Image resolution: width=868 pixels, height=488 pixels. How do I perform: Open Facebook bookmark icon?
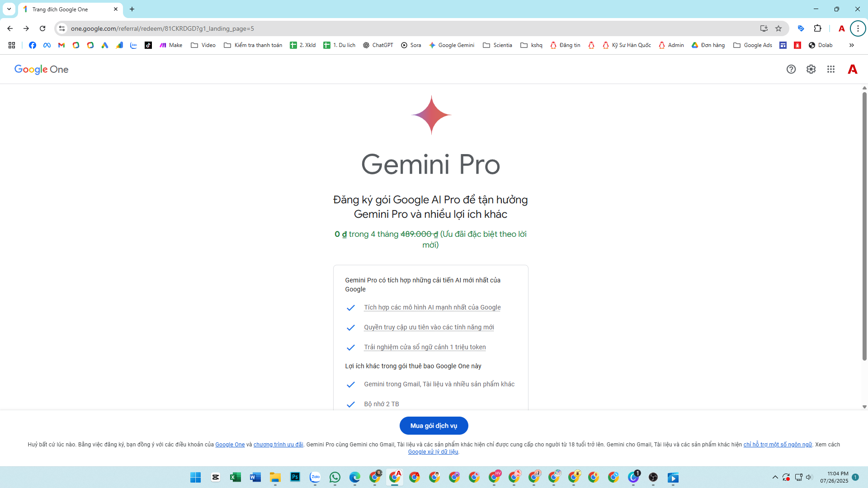(x=33, y=45)
